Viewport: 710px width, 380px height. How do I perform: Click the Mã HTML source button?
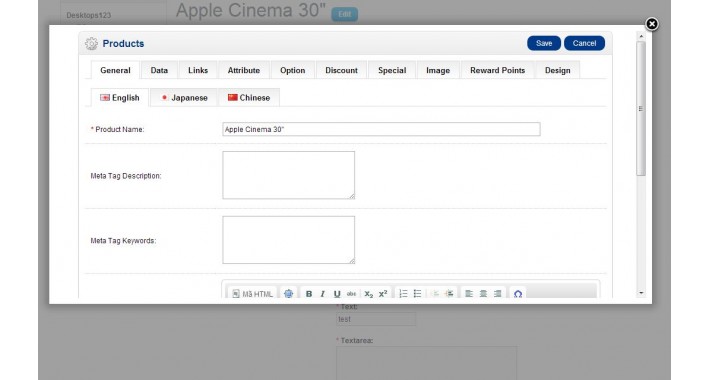click(x=253, y=293)
